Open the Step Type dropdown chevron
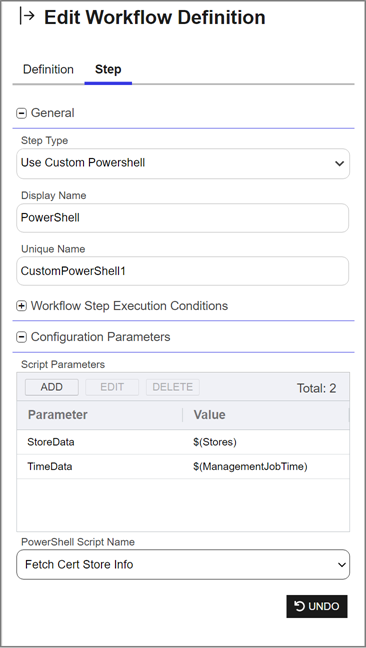Viewport: 366px width, 648px height. pyautogui.click(x=339, y=164)
